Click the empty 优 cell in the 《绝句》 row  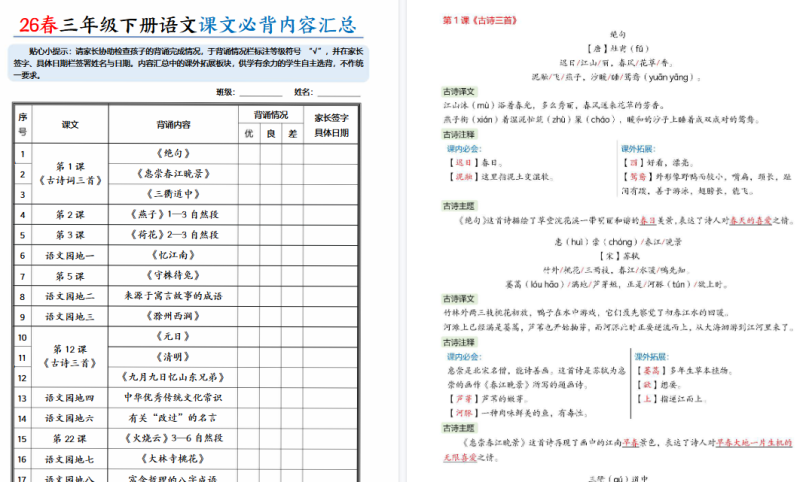click(x=249, y=154)
